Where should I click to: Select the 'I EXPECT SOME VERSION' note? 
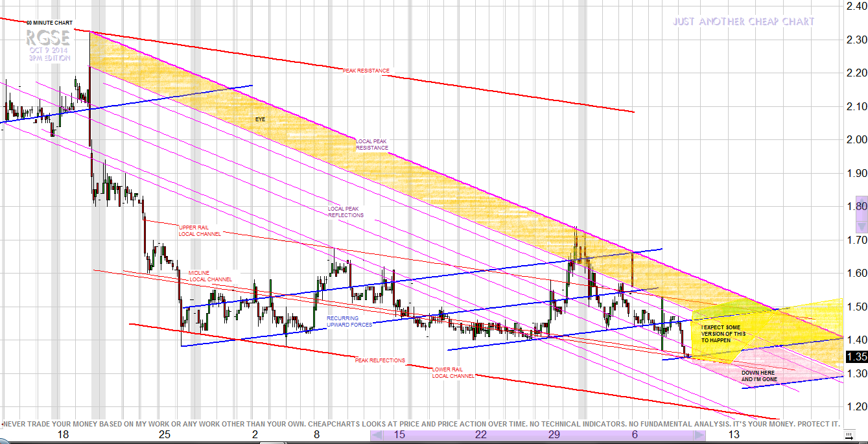click(724, 333)
